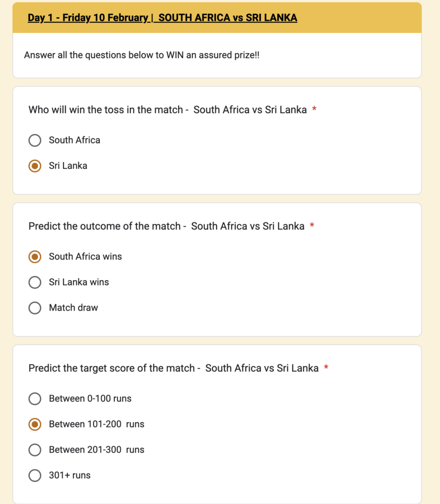Pick the 'South Africa wins' outcome option
Image resolution: width=440 pixels, height=504 pixels.
35,256
